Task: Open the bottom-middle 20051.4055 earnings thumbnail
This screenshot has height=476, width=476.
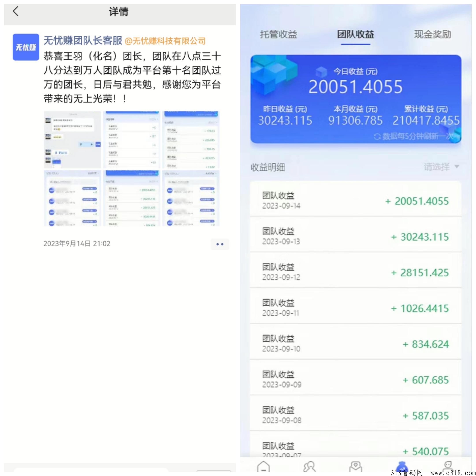Action: coord(132,198)
